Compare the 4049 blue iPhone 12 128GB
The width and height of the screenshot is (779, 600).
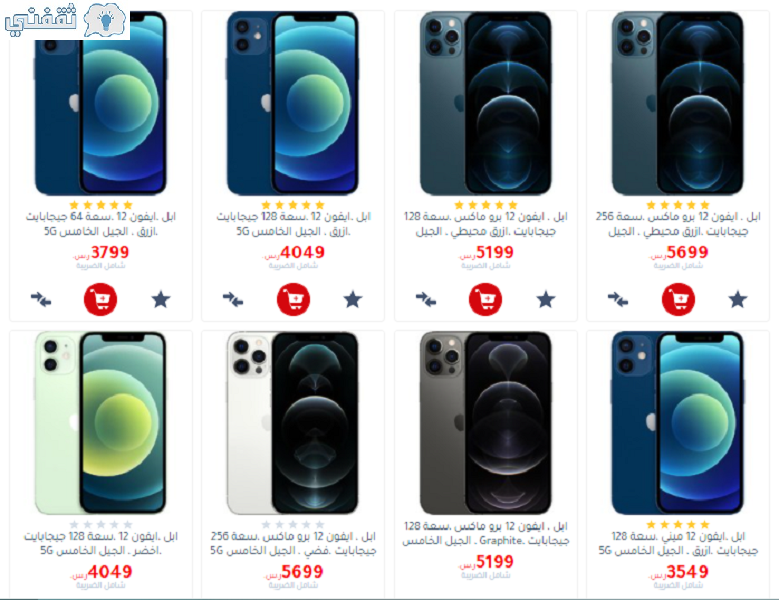click(233, 300)
